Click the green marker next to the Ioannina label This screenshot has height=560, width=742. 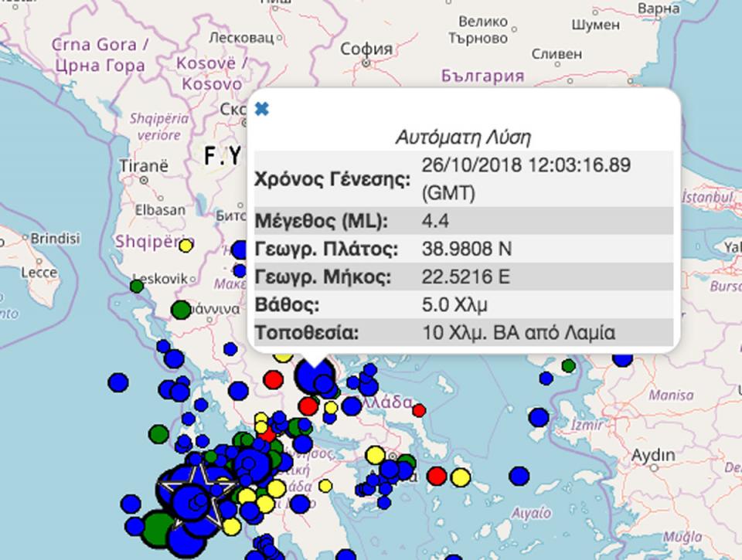pyautogui.click(x=180, y=310)
